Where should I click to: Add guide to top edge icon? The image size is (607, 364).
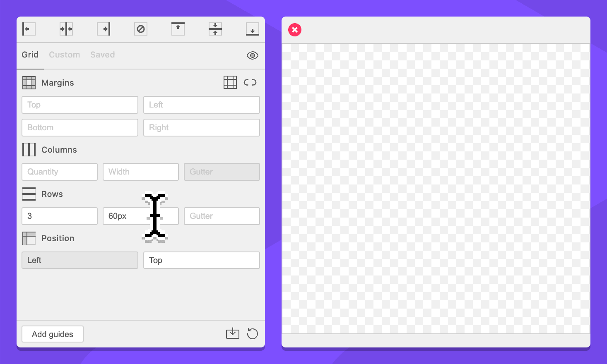coord(178,29)
